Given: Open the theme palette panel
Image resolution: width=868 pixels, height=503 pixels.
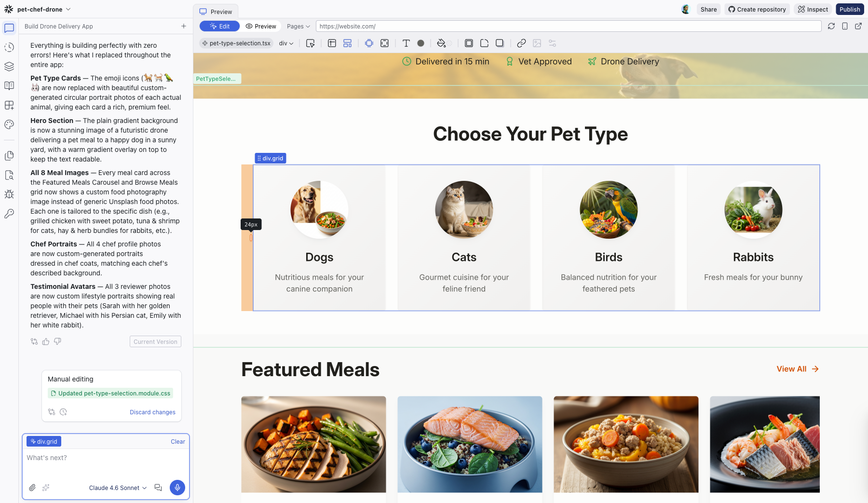Looking at the screenshot, I should click(x=9, y=124).
